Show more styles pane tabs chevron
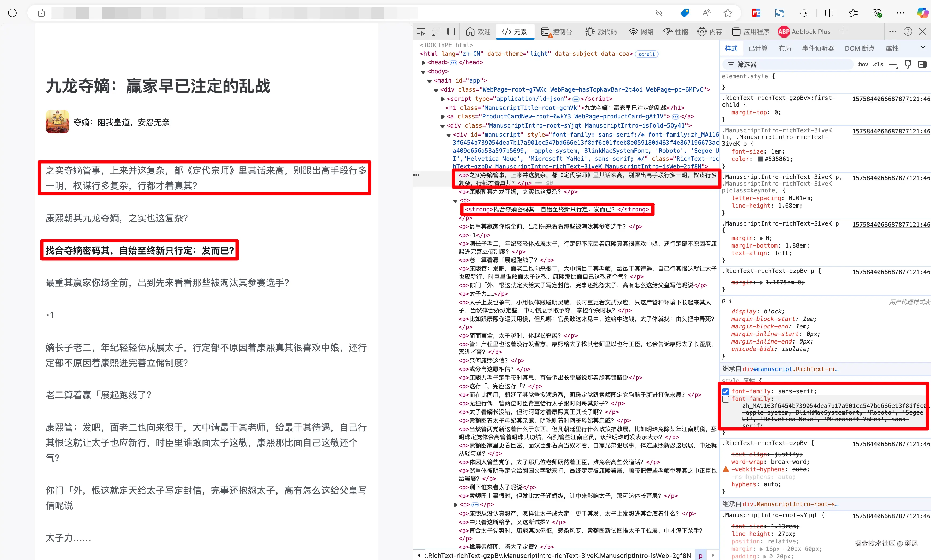The image size is (931, 560). coord(922,47)
